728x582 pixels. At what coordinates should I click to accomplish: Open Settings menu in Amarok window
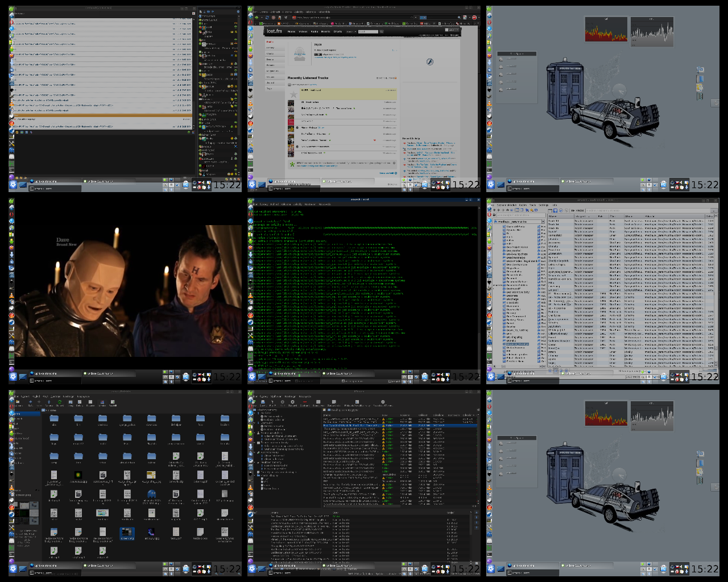[x=543, y=205]
